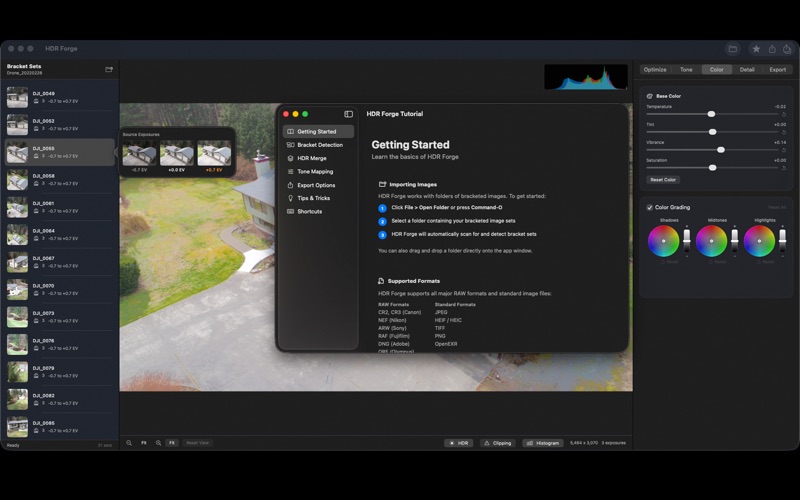Click the Highlights luminance vertical slider
Viewport: 800px width, 500px height.
pos(783,240)
